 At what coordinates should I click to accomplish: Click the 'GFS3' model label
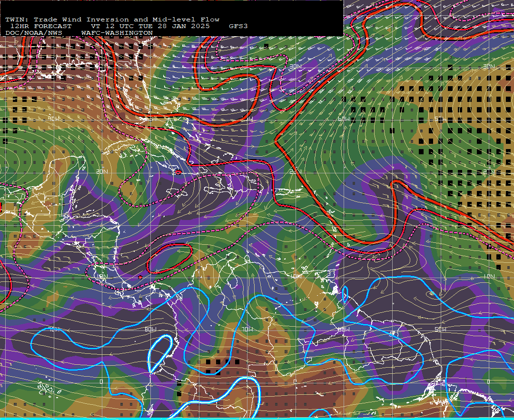click(x=238, y=26)
